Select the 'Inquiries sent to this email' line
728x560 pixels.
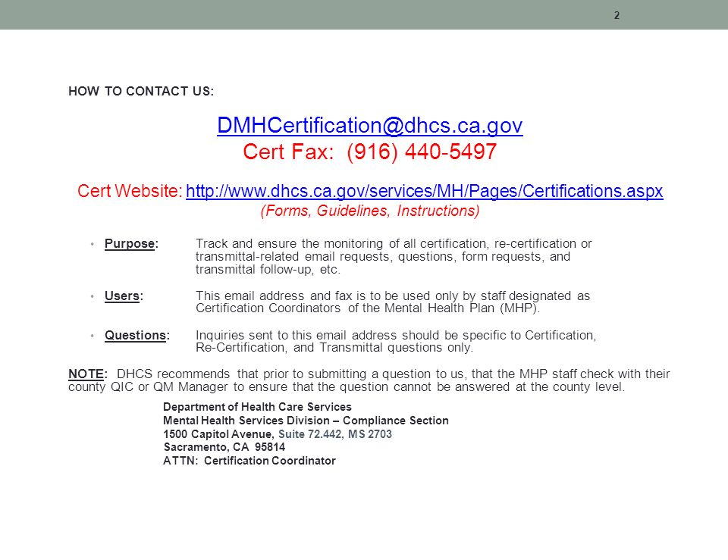click(x=396, y=335)
